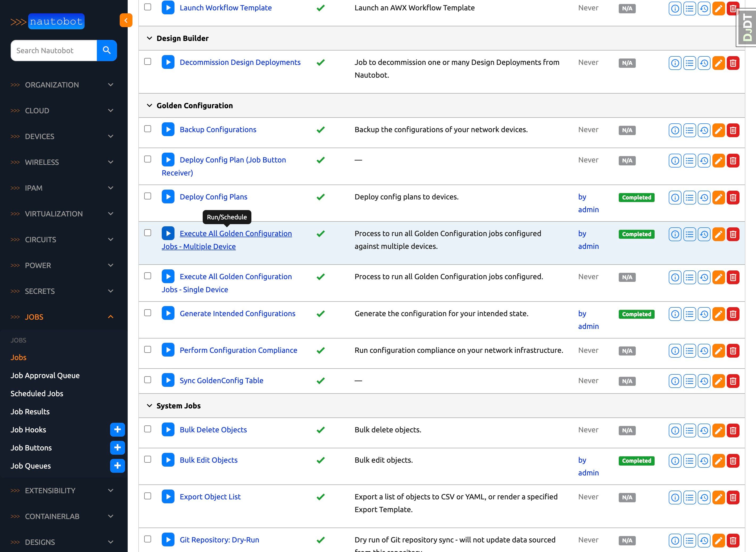Run the Export Object List job
The width and height of the screenshot is (756, 552).
[x=168, y=497]
